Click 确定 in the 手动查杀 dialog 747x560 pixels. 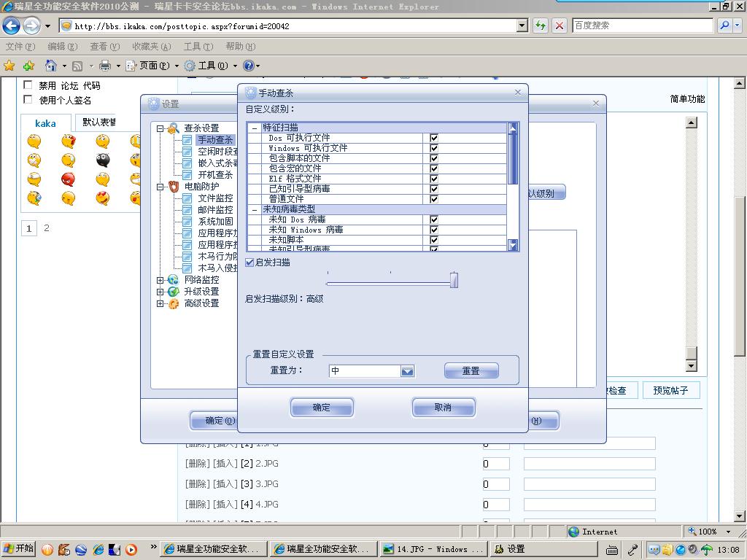point(322,408)
